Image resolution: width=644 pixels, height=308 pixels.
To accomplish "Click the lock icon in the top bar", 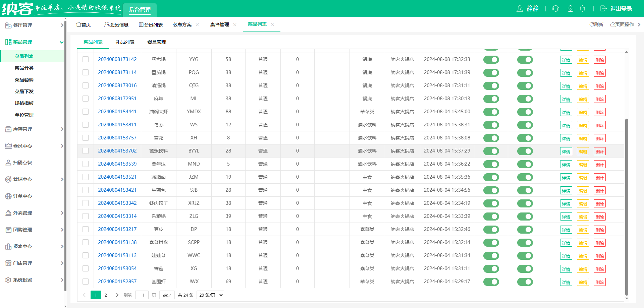I will pyautogui.click(x=570, y=9).
